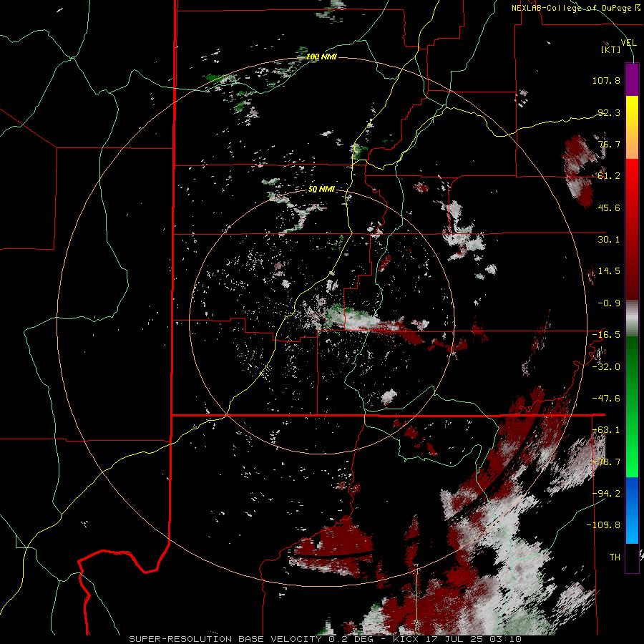Click the 50 NMI range ring label
The width and height of the screenshot is (644, 644).
pyautogui.click(x=321, y=190)
